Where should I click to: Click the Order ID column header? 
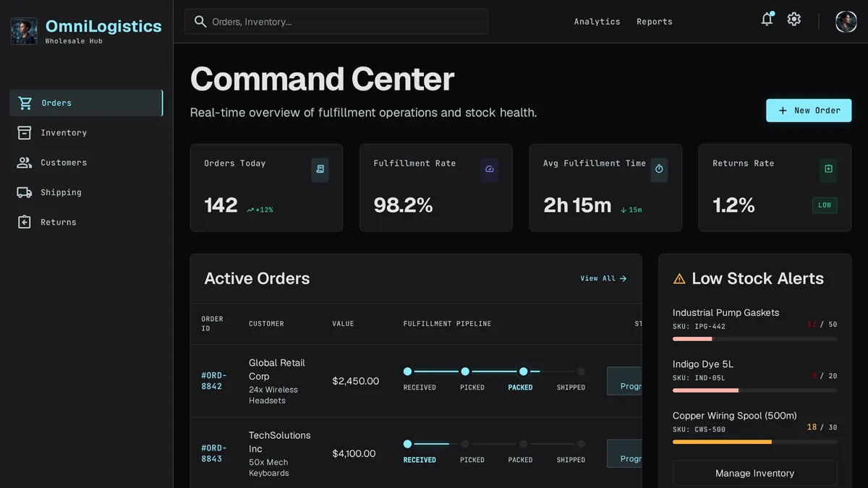coord(212,323)
